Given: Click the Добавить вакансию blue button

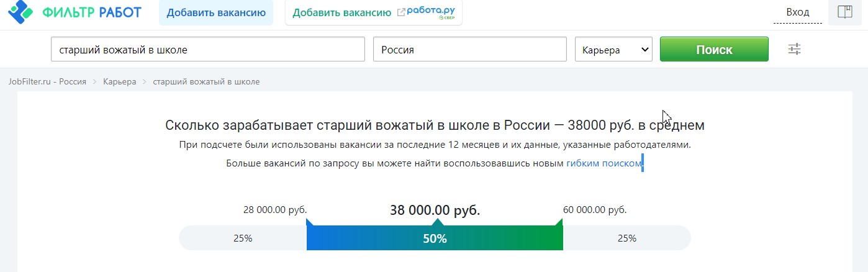Looking at the screenshot, I should coord(216,12).
